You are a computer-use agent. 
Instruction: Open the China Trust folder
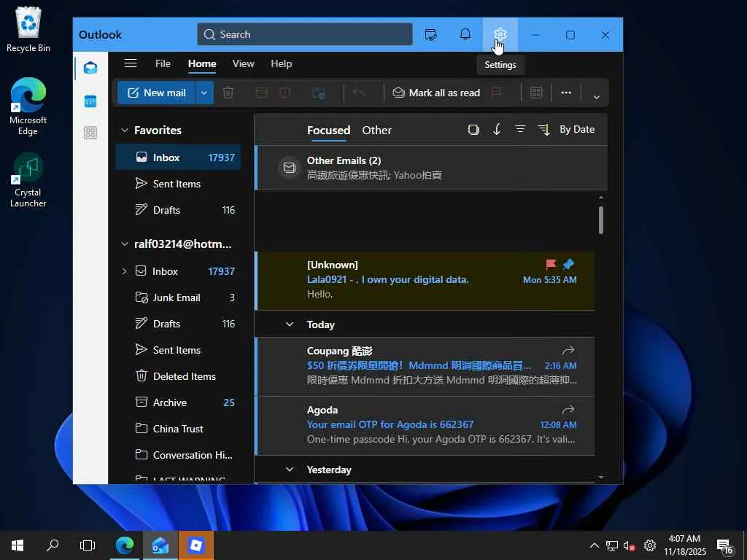tap(178, 428)
